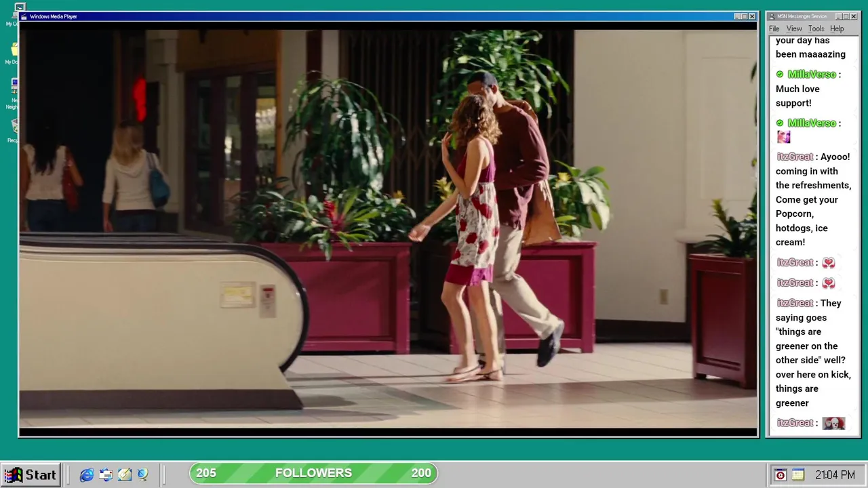Minimize the Windows Media Player window

point(737,16)
